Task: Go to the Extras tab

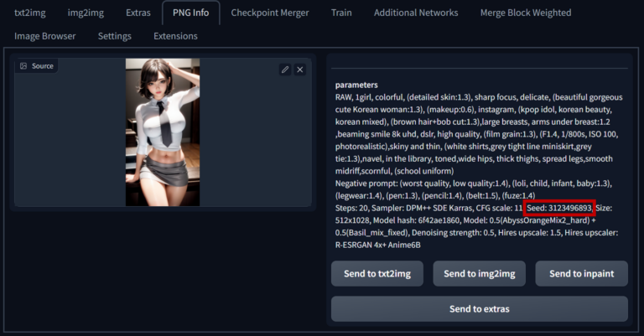Action: [x=138, y=13]
